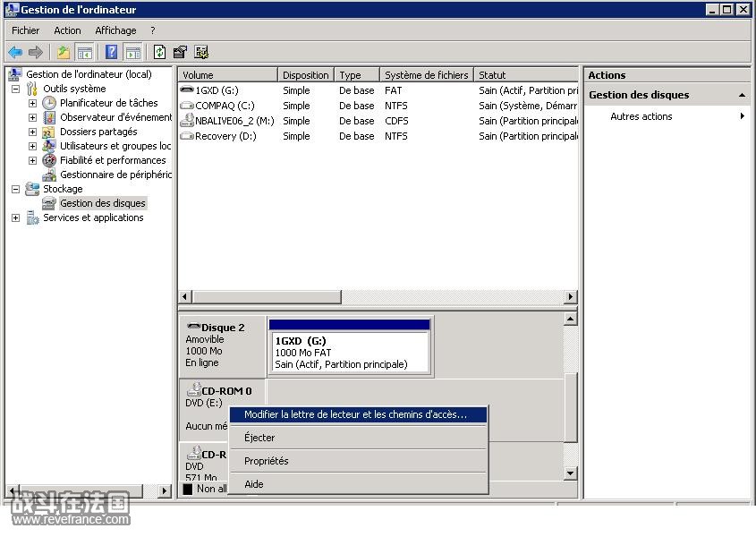Collapse the Outils système tree node
Viewport: 756px width, 537px height.
(x=16, y=89)
